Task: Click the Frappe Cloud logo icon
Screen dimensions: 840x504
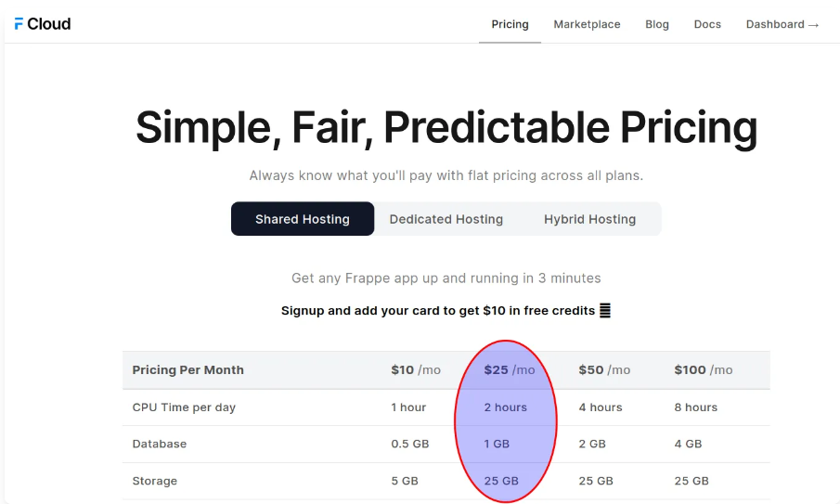Action: click(19, 24)
